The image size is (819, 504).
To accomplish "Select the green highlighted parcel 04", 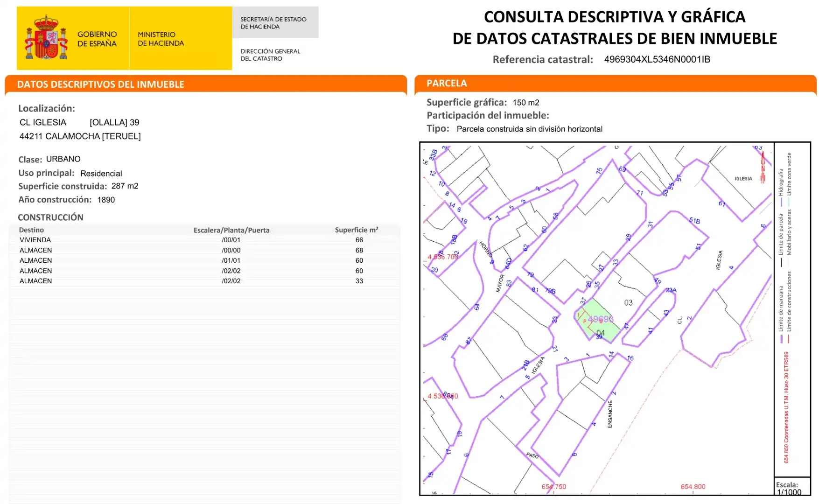I will [597, 320].
